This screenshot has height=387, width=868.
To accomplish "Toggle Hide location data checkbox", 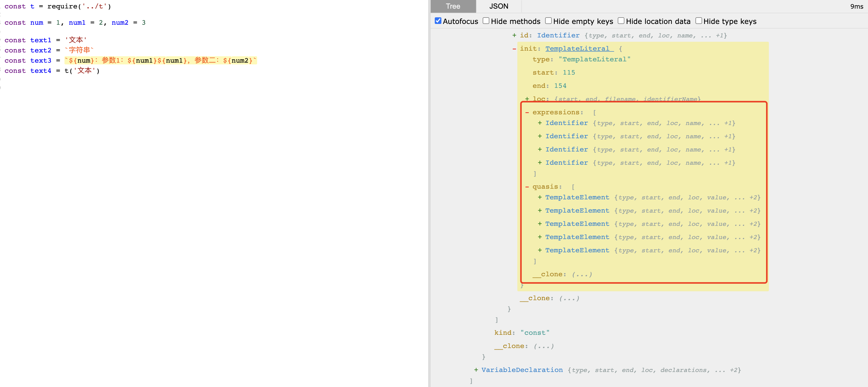I will [x=621, y=21].
